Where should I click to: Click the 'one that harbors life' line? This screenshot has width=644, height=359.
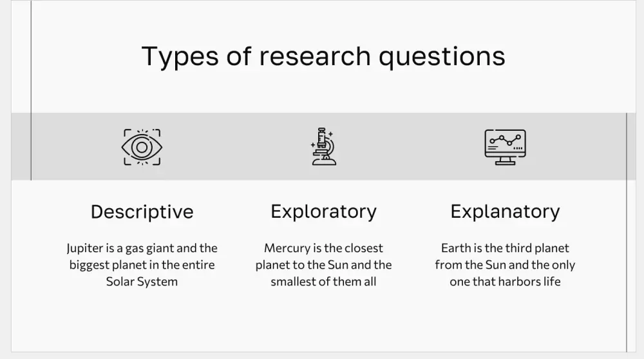point(505,282)
